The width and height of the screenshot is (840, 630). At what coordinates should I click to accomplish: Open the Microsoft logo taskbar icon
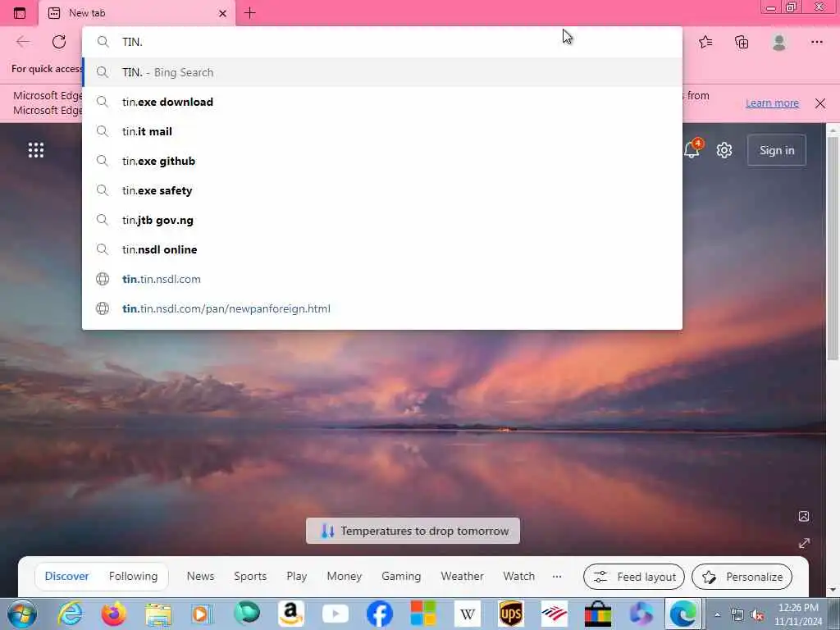[x=423, y=614]
